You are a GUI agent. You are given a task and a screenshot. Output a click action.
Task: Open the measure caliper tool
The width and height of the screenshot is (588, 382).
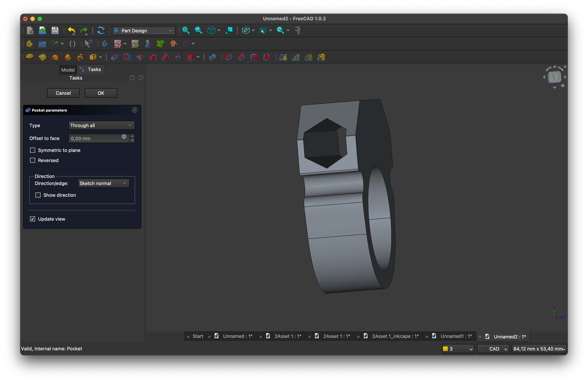point(298,30)
